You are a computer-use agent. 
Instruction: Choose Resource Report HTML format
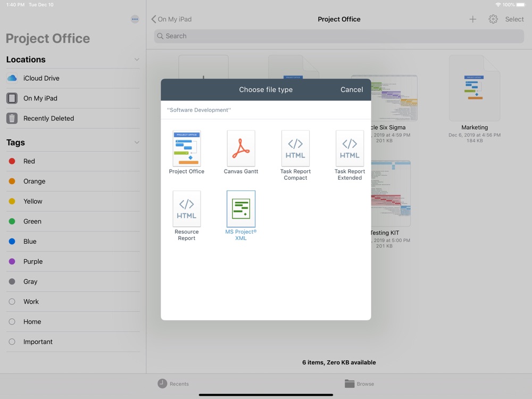[187, 209]
